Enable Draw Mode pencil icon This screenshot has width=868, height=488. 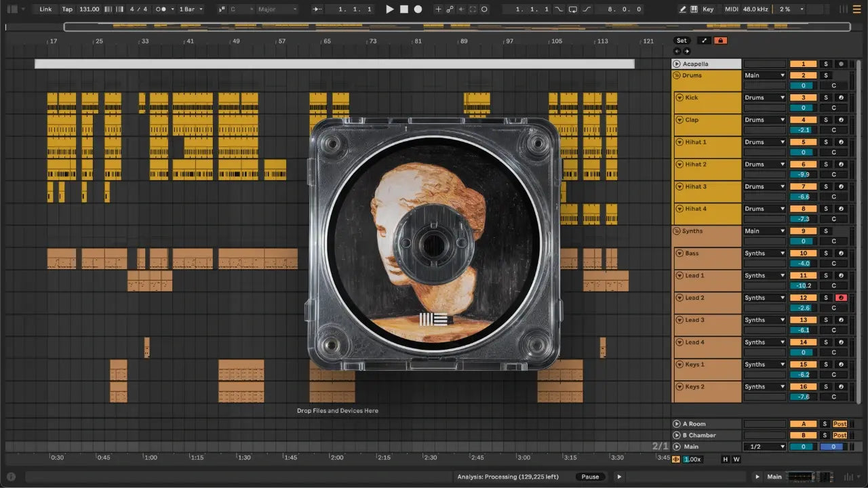point(682,9)
